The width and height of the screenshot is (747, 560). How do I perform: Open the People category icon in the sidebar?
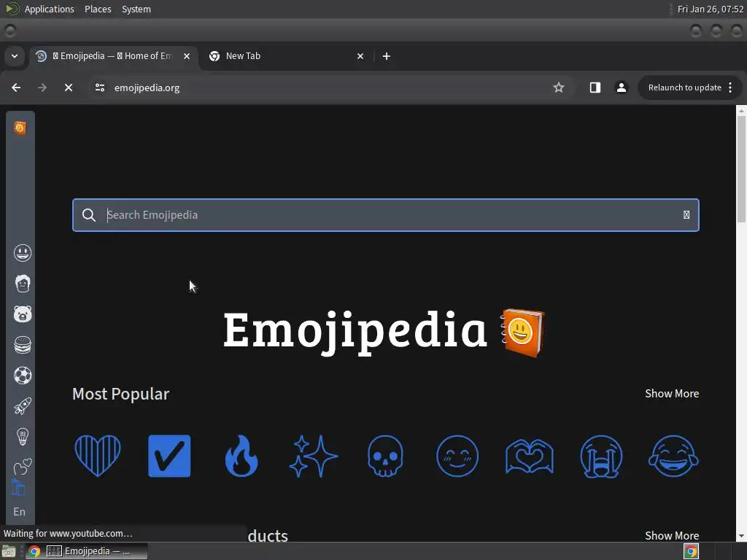point(23,284)
